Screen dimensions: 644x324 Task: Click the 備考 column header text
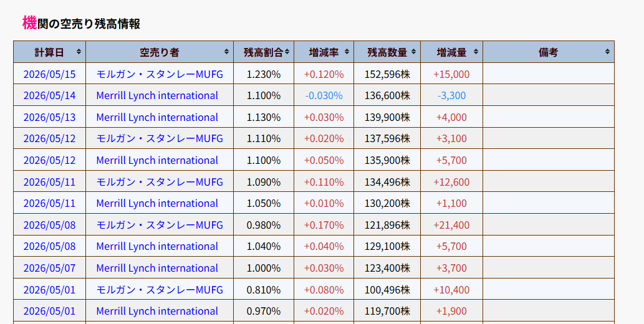(548, 52)
